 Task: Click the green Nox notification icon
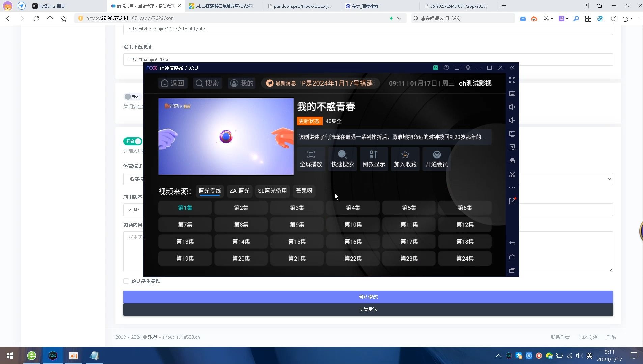pos(435,68)
